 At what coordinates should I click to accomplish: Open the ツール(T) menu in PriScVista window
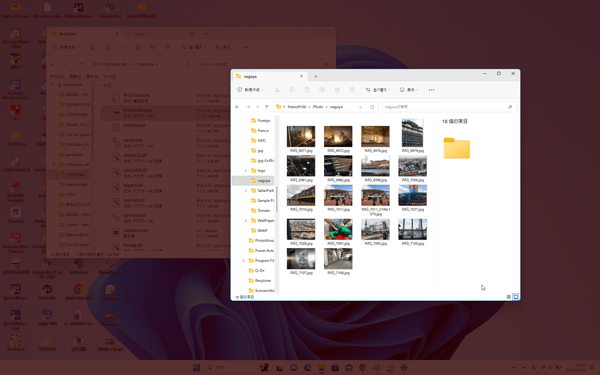tap(110, 76)
